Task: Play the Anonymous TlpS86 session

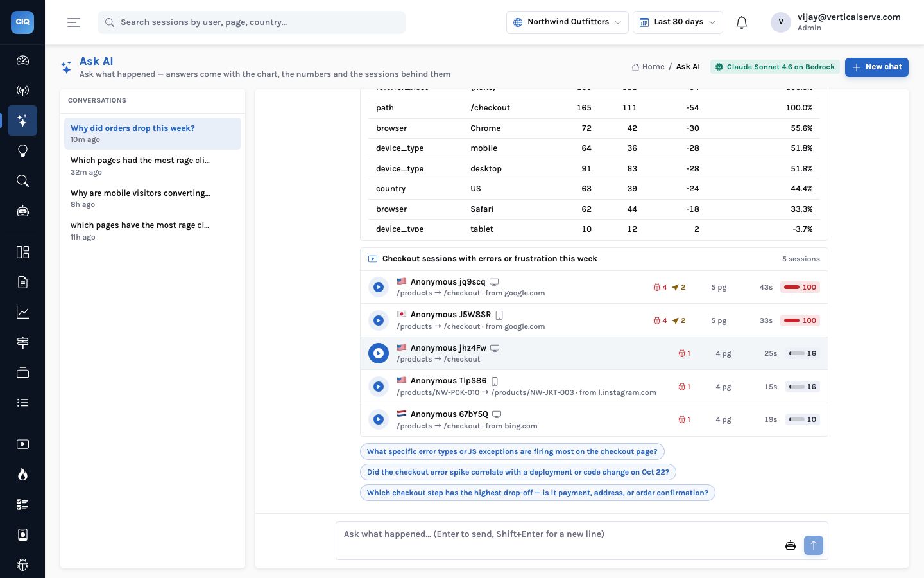Action: 379,387
